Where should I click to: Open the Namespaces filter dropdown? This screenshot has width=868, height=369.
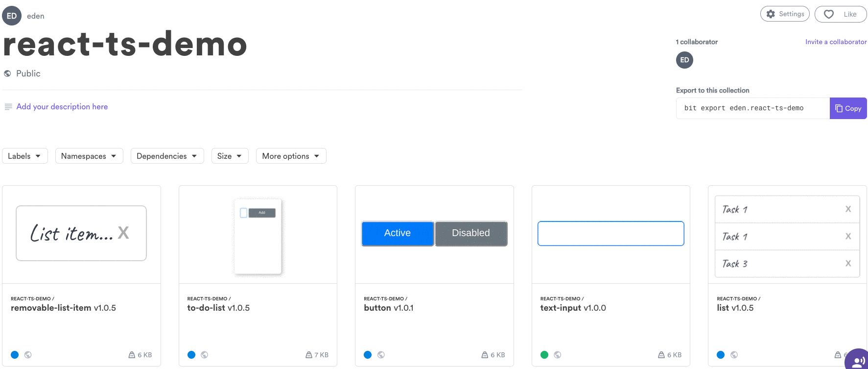[x=89, y=156]
